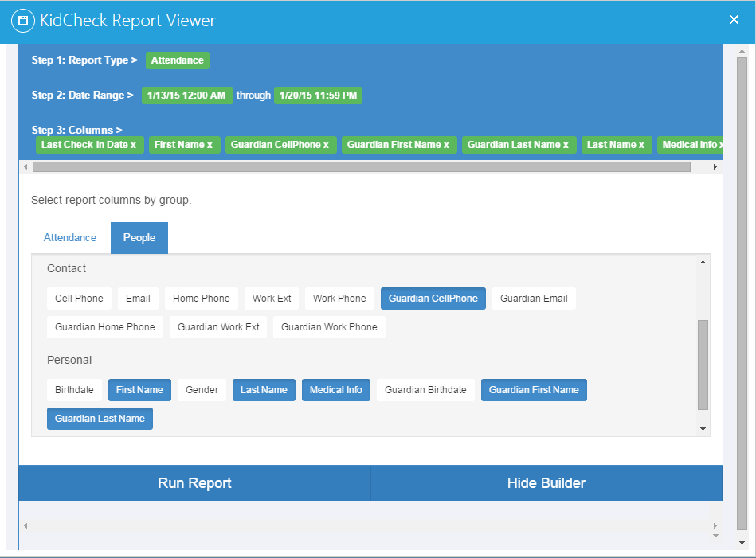Click column list scroll up arrow
The width and height of the screenshot is (756, 558).
[703, 262]
